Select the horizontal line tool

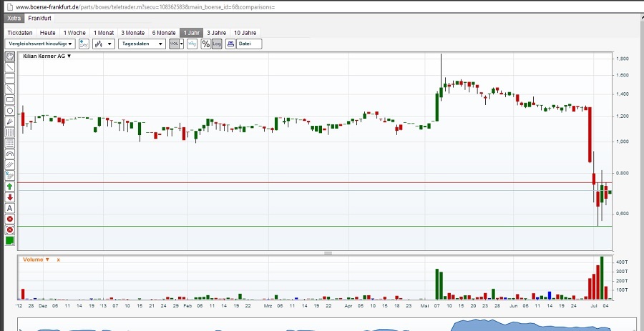click(x=10, y=78)
